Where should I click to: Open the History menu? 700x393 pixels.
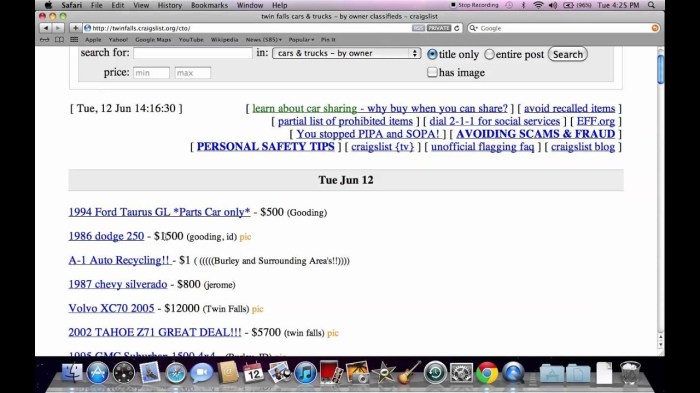pos(170,5)
